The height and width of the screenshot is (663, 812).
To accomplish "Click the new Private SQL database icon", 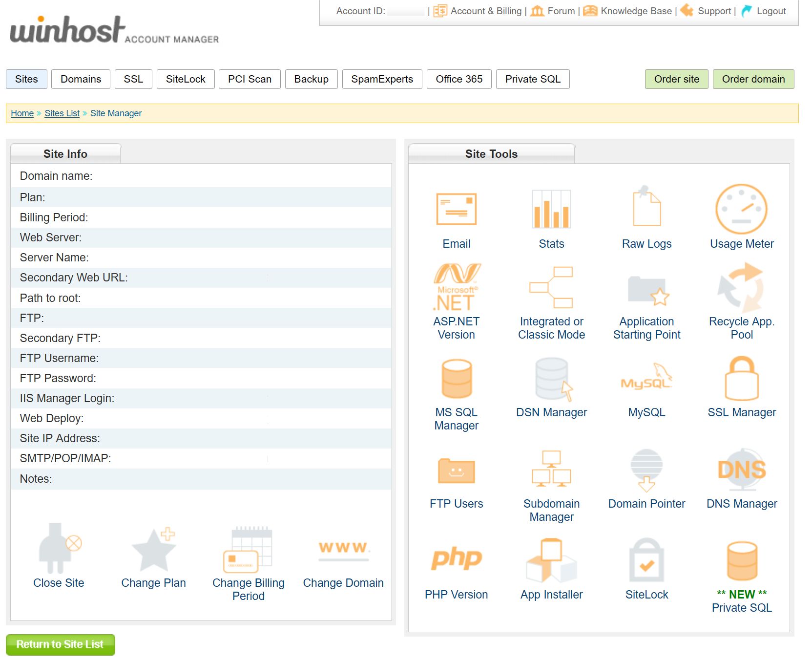I will (741, 560).
